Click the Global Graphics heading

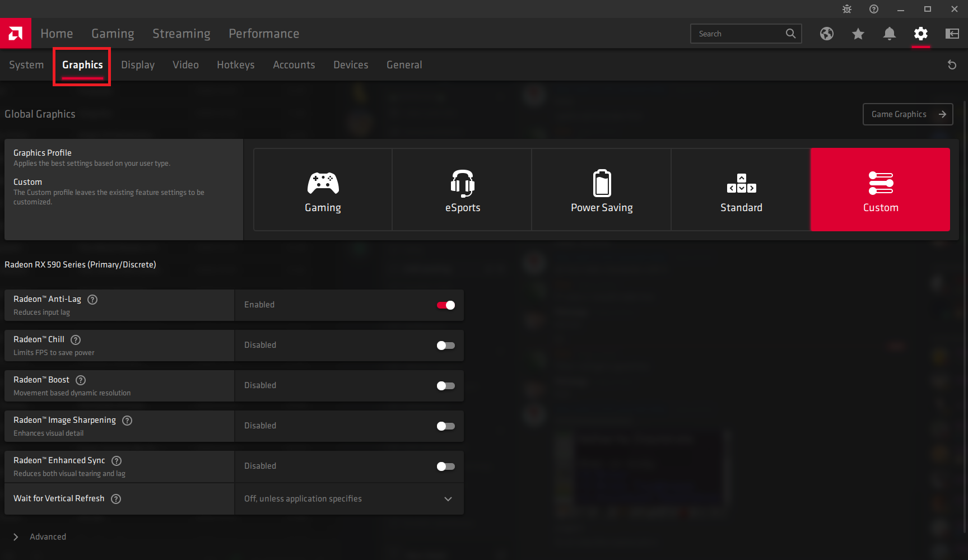coord(40,114)
